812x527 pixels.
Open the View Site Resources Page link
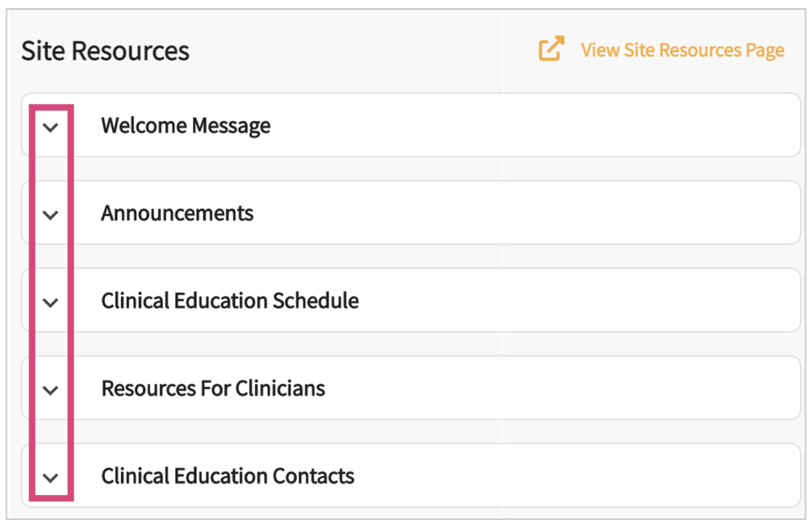[682, 50]
